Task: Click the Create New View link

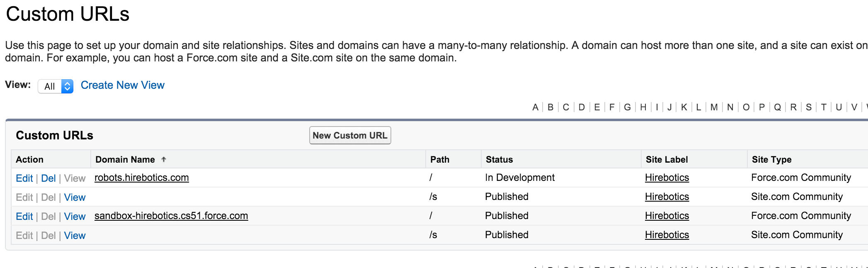Action: tap(122, 85)
